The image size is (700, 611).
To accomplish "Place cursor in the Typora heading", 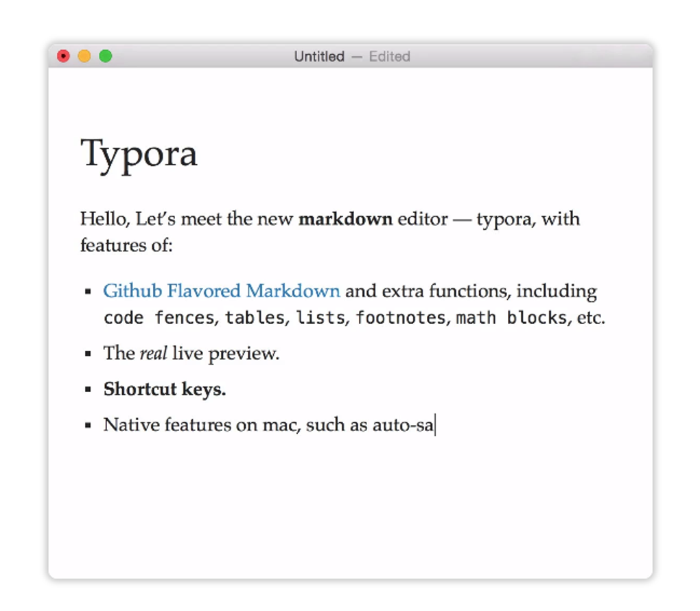I will coord(139,154).
